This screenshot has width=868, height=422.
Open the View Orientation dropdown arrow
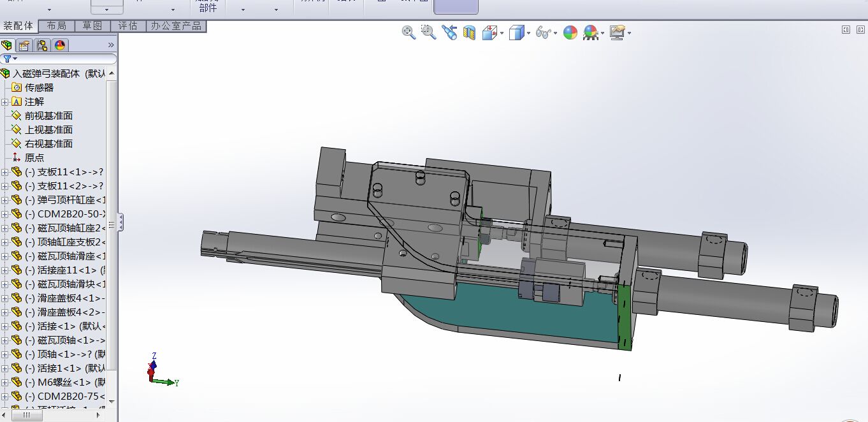[x=502, y=33]
